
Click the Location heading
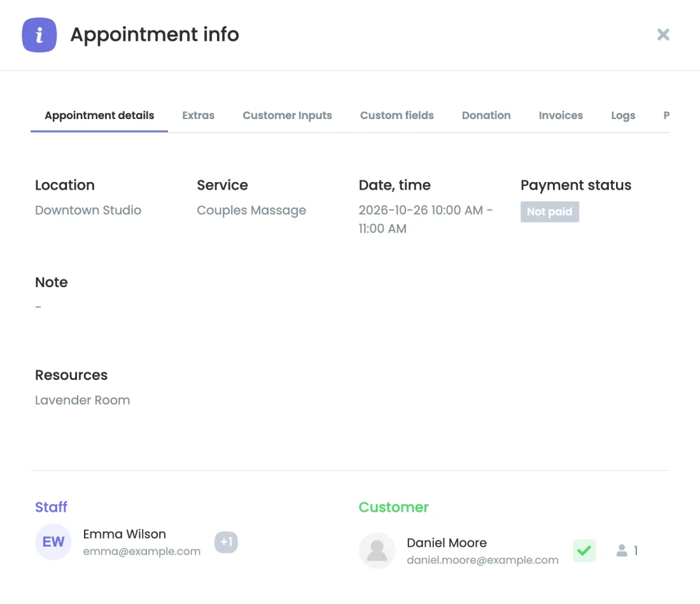tap(65, 185)
